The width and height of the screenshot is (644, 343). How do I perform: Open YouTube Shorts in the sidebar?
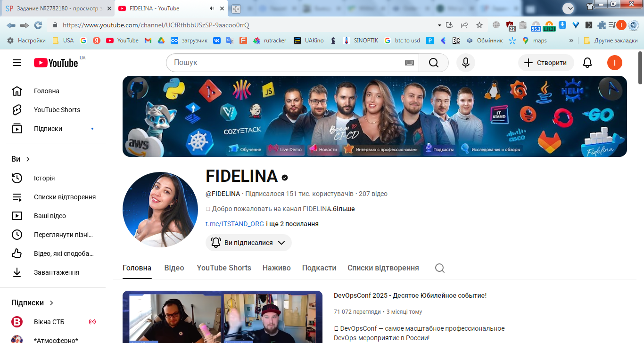pyautogui.click(x=56, y=110)
